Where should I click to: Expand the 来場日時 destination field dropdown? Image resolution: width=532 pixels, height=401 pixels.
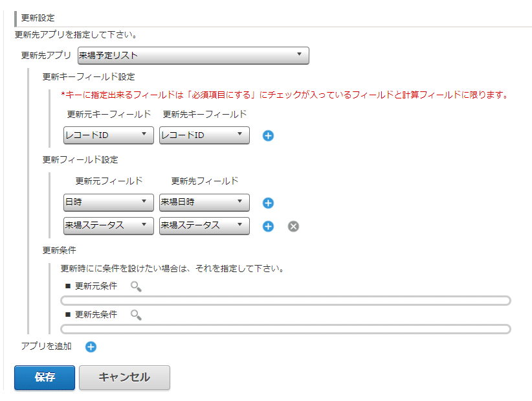click(x=205, y=202)
